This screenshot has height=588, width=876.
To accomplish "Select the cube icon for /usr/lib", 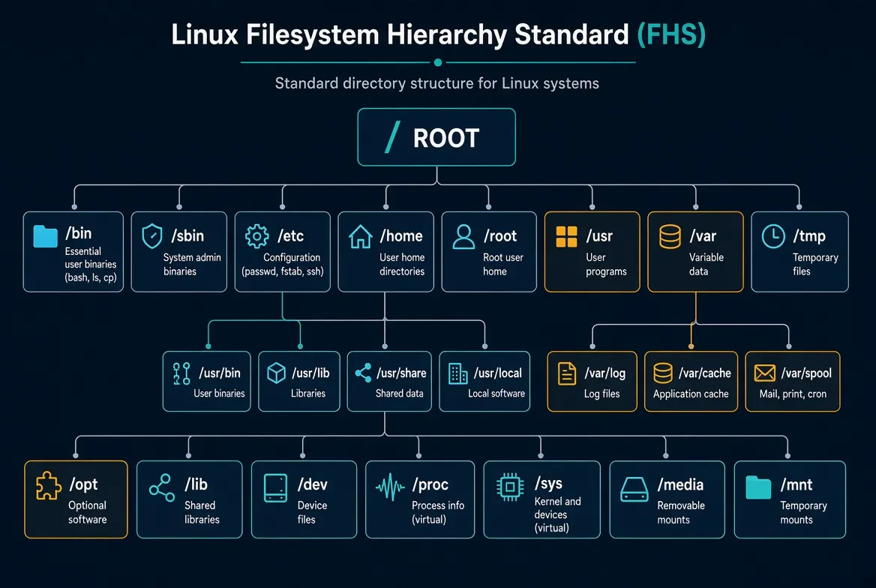I will [277, 373].
